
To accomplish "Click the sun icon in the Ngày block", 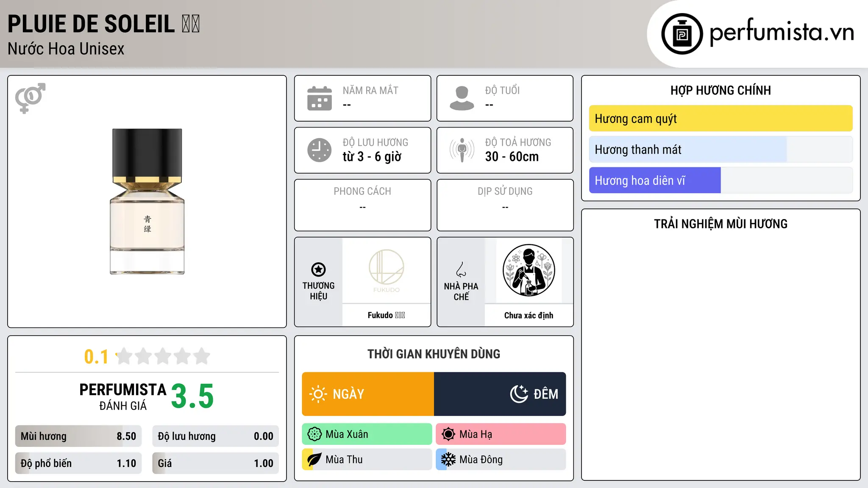I will click(318, 394).
